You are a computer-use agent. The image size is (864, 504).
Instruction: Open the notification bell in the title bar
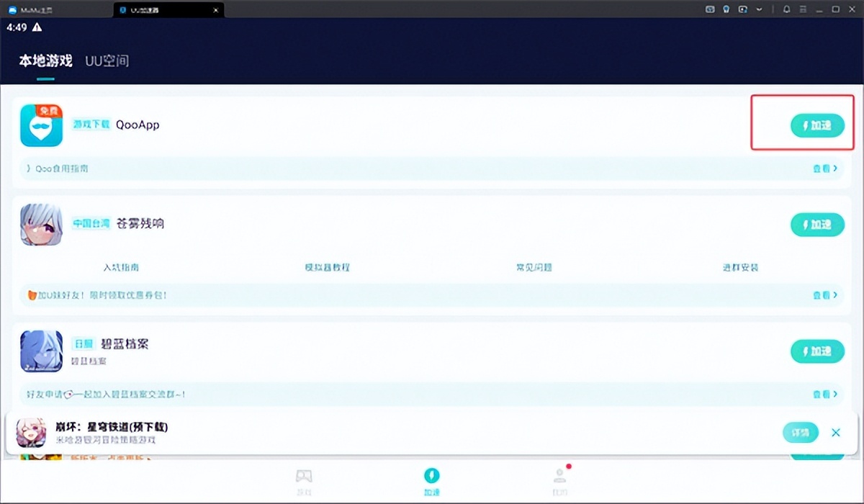[787, 9]
